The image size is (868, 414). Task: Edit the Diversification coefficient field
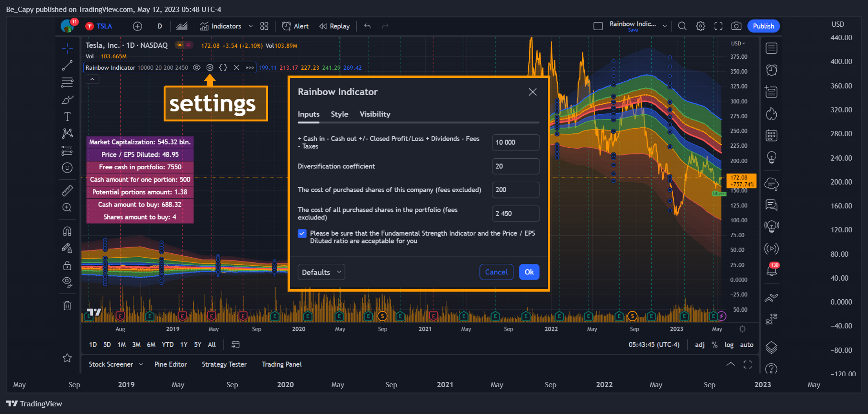point(515,166)
